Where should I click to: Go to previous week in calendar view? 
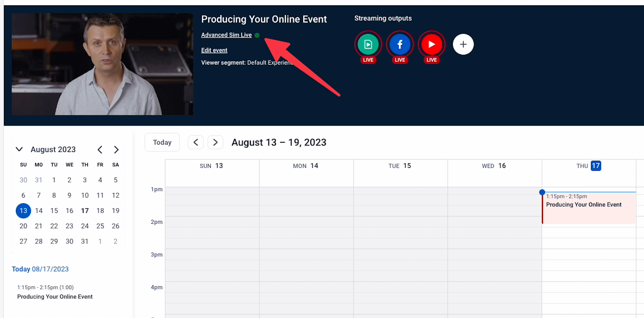[x=195, y=142]
